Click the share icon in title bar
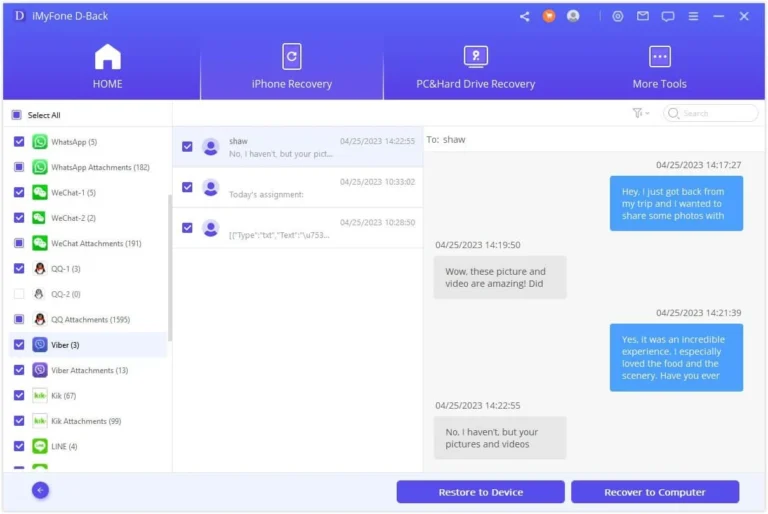Viewport: 768px width, 514px height. (x=525, y=17)
